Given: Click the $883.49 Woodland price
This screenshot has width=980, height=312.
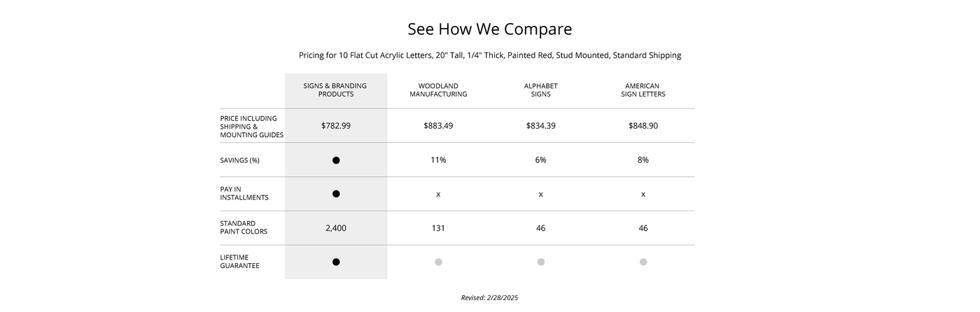Looking at the screenshot, I should [438, 126].
